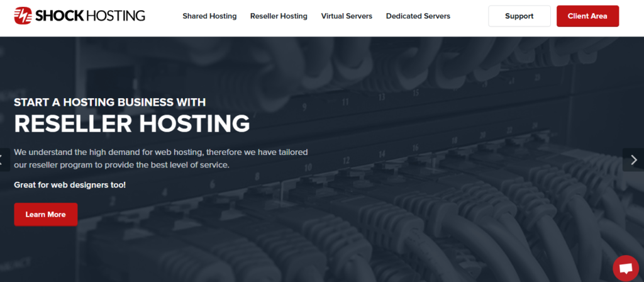The image size is (644, 282).
Task: Open the Shared Hosting menu item
Action: [209, 16]
